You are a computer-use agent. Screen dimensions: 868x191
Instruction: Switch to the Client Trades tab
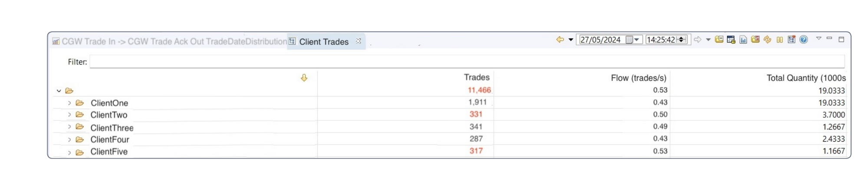pos(323,42)
